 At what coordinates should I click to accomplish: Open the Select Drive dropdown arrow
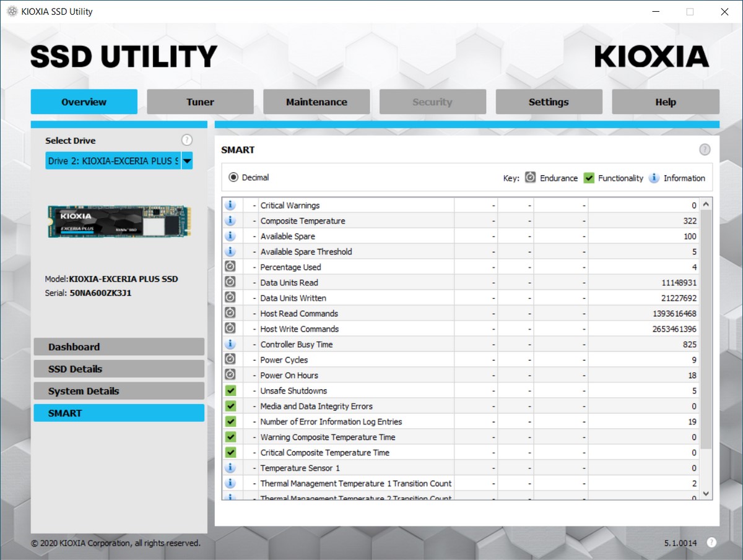(x=187, y=161)
